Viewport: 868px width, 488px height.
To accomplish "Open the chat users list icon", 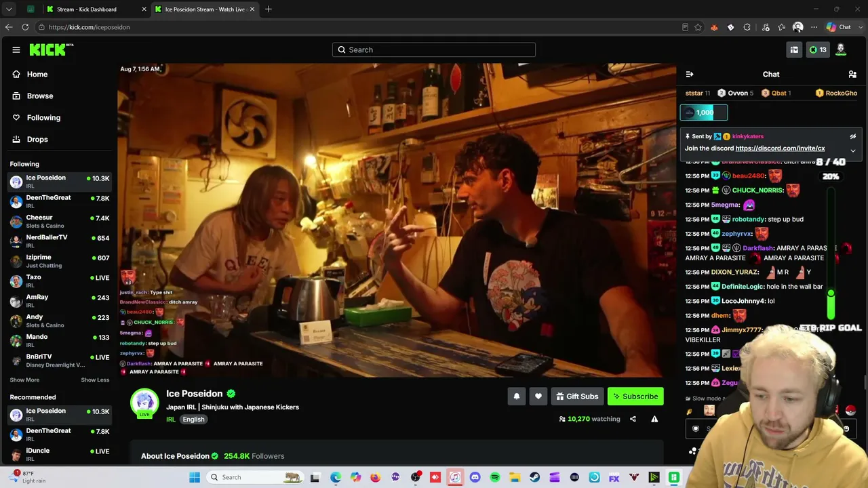I will point(852,75).
